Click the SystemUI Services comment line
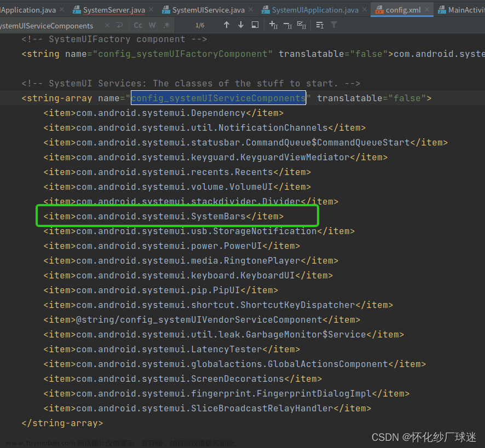485x448 pixels. (191, 84)
